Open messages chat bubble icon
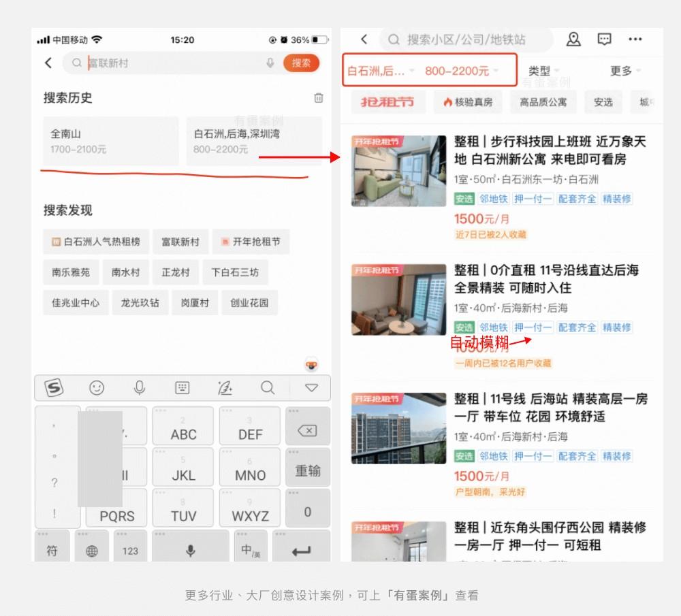This screenshot has width=681, height=616. coord(604,39)
